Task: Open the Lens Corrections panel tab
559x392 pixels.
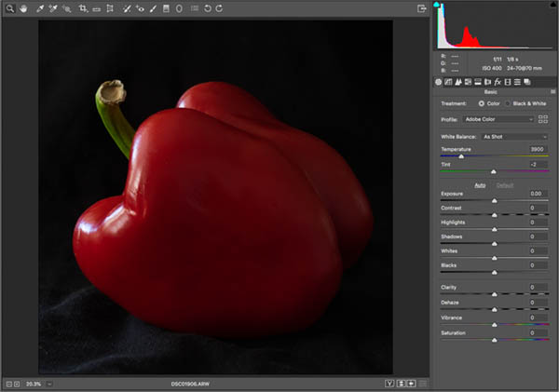Action: [x=487, y=82]
